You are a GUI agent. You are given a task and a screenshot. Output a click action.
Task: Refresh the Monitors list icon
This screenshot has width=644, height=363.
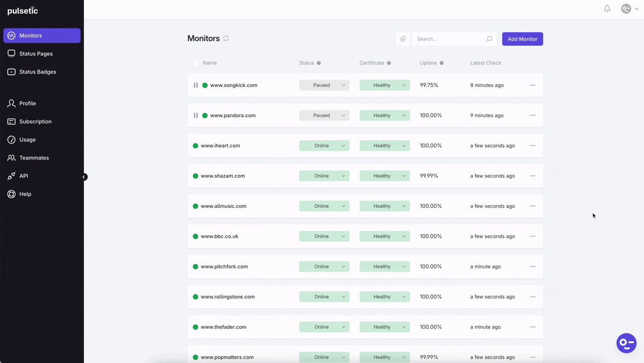(x=226, y=39)
